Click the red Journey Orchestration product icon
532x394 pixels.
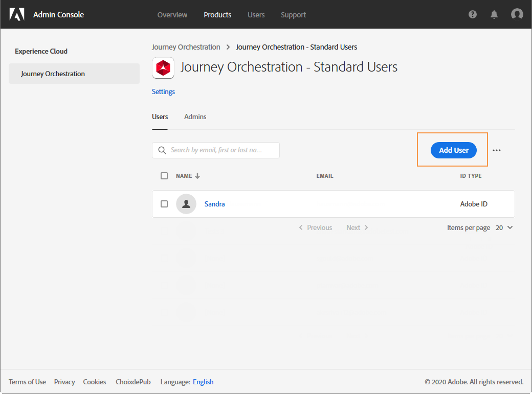(x=163, y=68)
